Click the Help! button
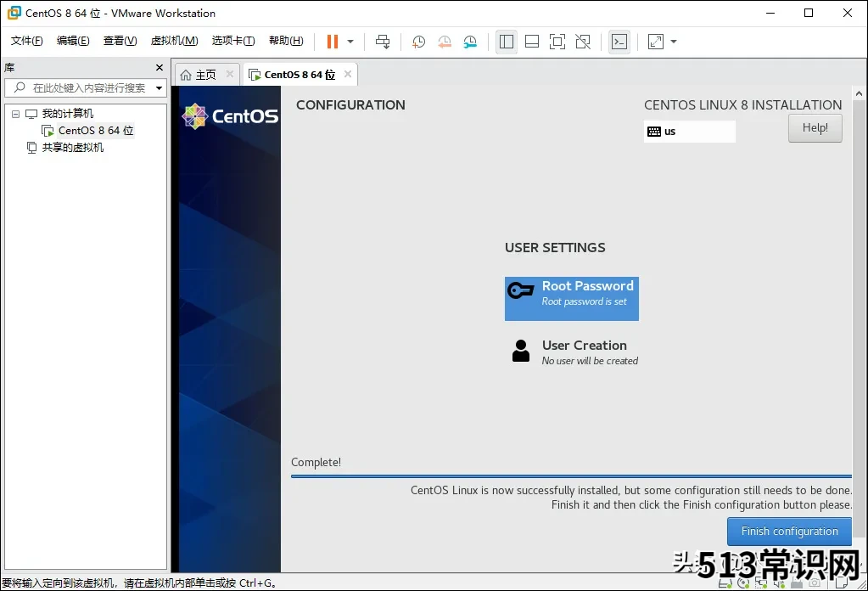868x591 pixels. 815,128
